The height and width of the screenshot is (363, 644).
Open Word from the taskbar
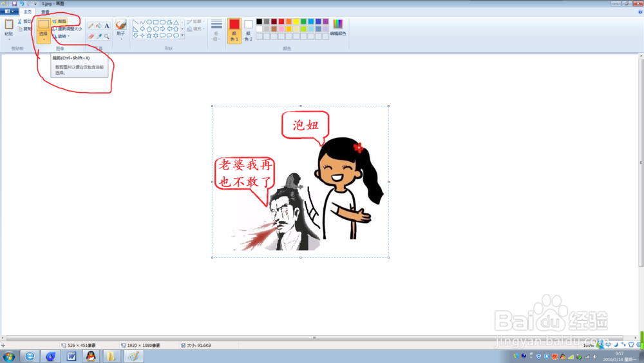71,356
